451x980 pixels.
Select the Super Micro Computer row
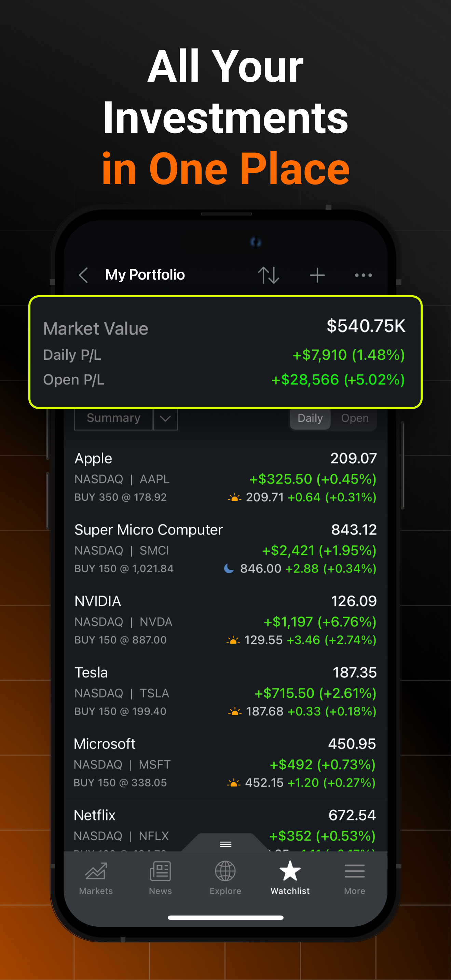coord(225,549)
